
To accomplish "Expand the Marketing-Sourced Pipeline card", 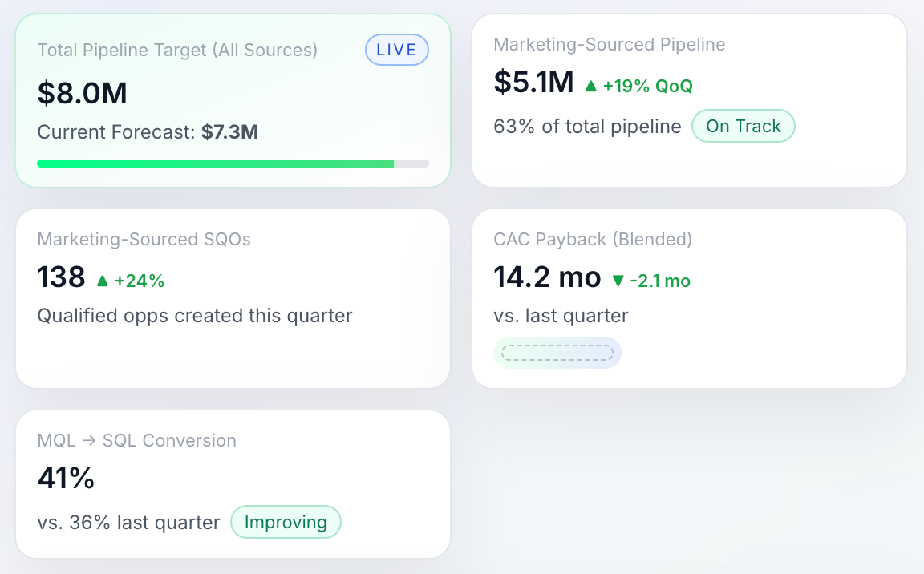I will click(x=610, y=44).
